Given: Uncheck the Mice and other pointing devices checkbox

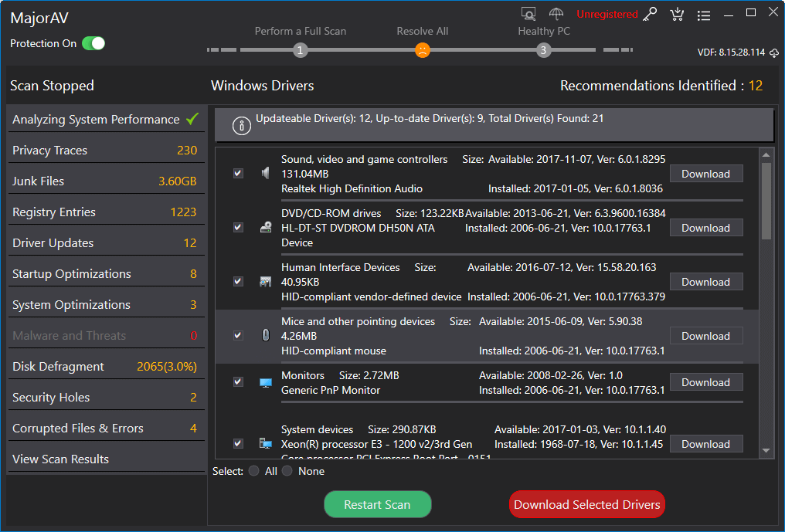Looking at the screenshot, I should tap(238, 335).
